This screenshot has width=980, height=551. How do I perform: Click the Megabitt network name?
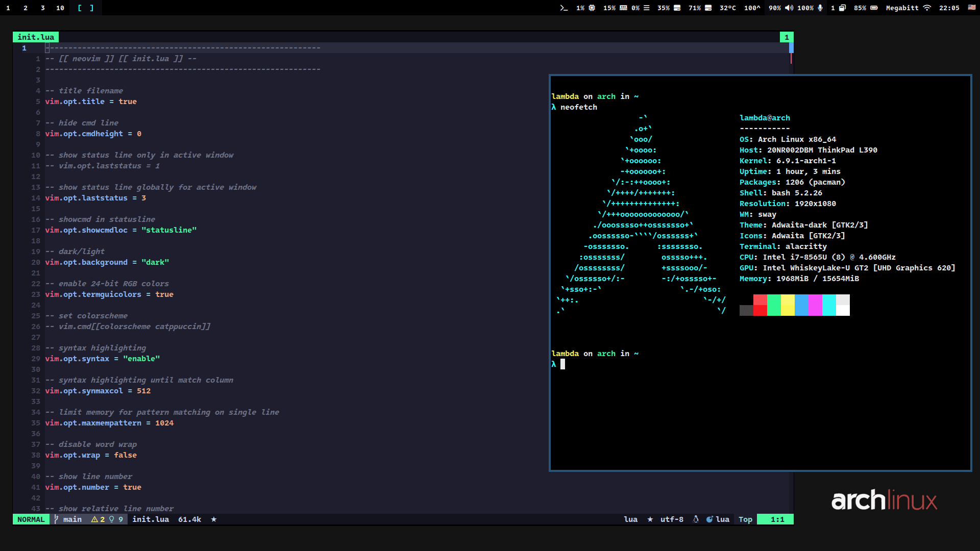click(x=902, y=8)
